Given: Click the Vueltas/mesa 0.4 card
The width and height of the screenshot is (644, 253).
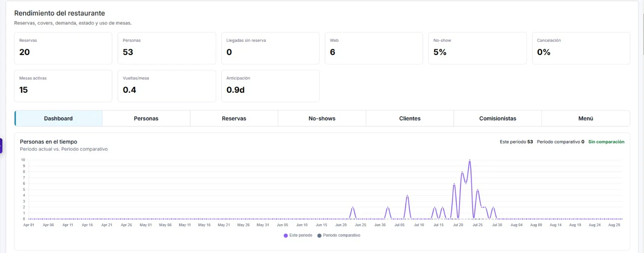Looking at the screenshot, I should 167,86.
